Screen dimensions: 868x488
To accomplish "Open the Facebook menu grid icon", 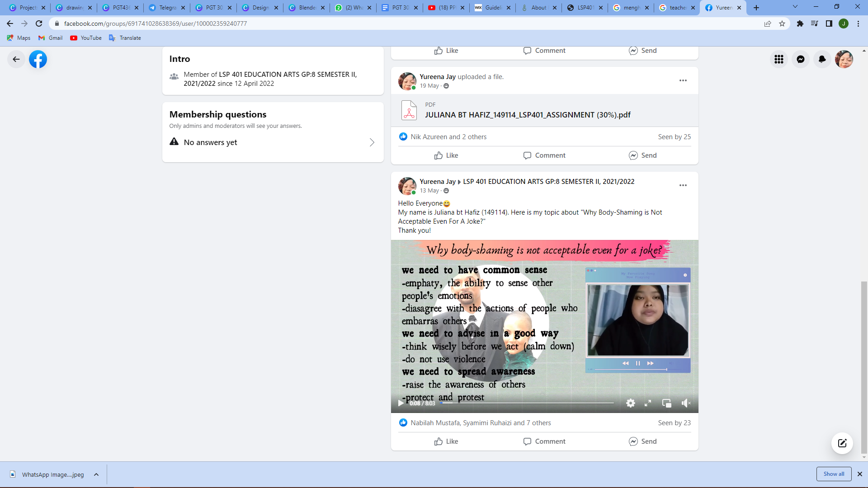I will pos(778,59).
